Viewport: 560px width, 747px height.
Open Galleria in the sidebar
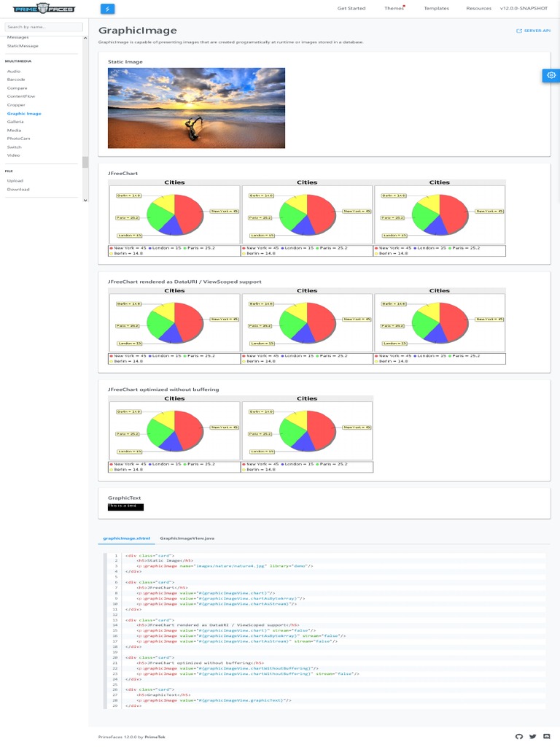15,122
